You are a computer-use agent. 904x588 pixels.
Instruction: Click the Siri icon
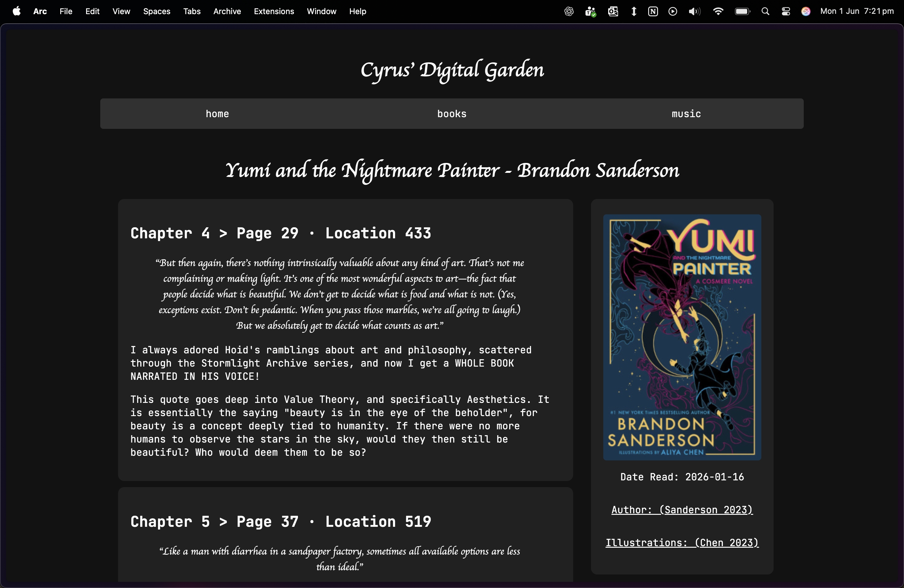[x=806, y=11]
